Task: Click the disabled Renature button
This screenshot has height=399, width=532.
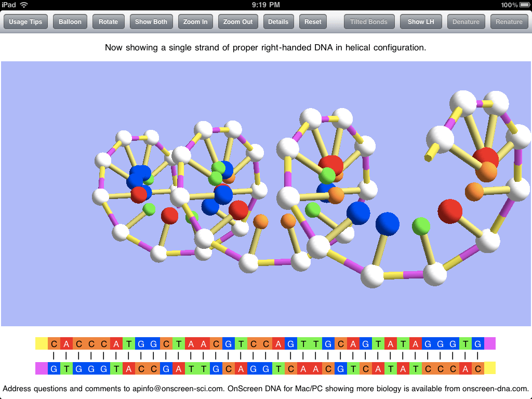Action: tap(509, 22)
